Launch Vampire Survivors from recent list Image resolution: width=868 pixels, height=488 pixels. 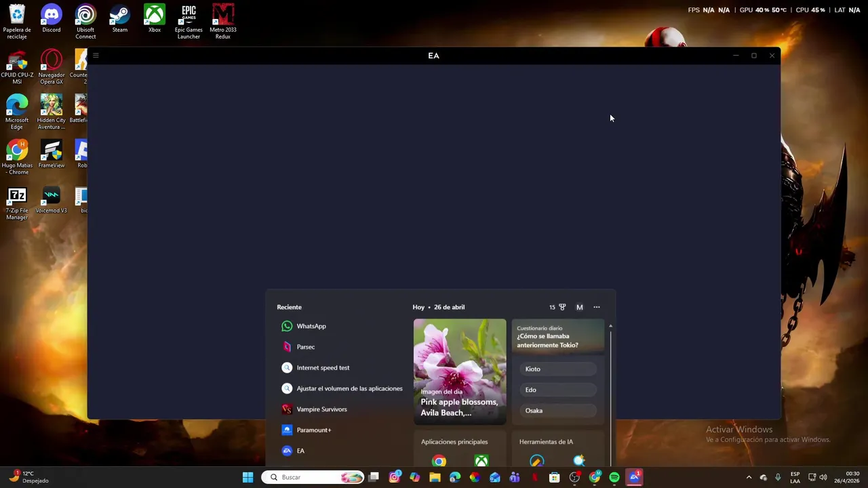coord(314,409)
